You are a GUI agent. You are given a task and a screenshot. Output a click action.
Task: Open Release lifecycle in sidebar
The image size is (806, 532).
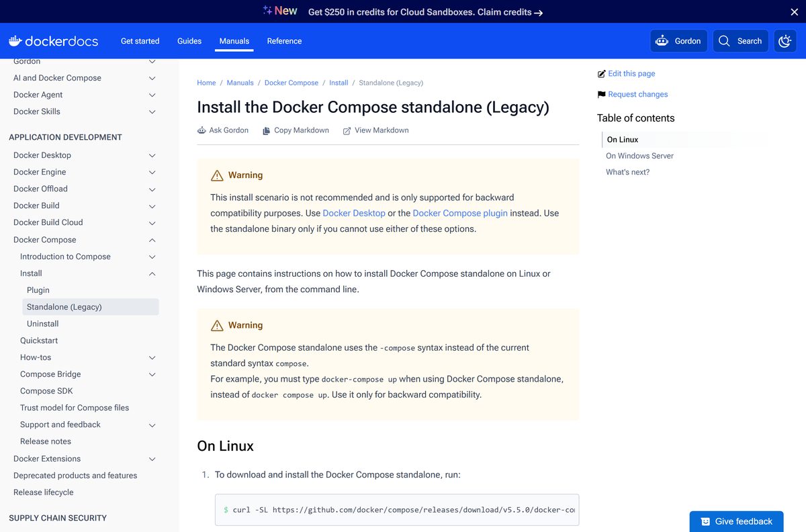pos(44,492)
